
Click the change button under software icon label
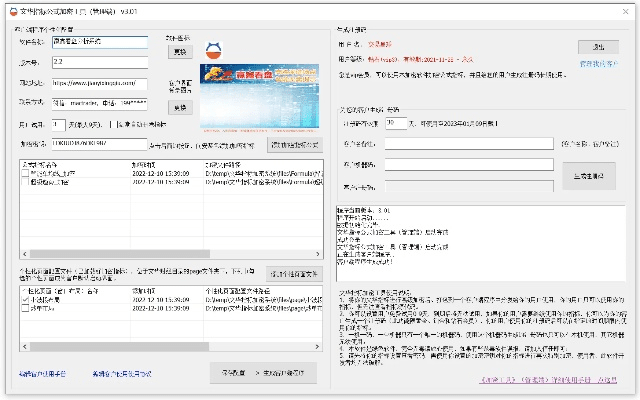(x=180, y=52)
